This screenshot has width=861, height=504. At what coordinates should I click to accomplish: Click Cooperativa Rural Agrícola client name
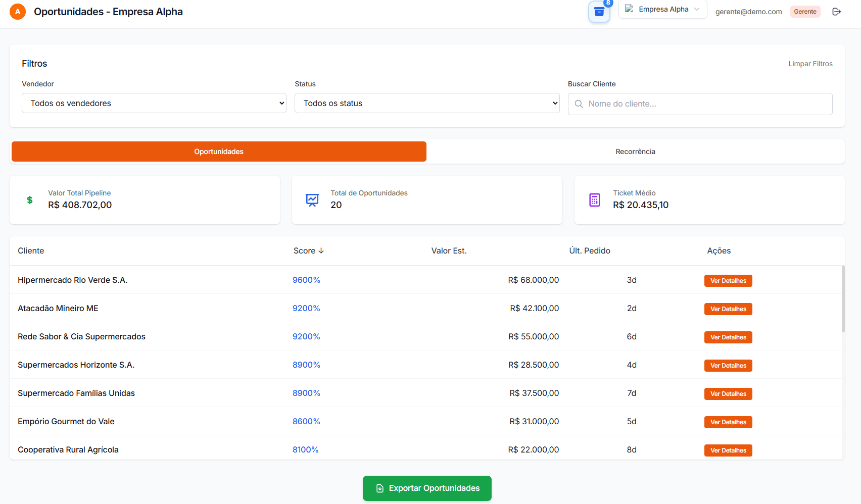[68, 450]
